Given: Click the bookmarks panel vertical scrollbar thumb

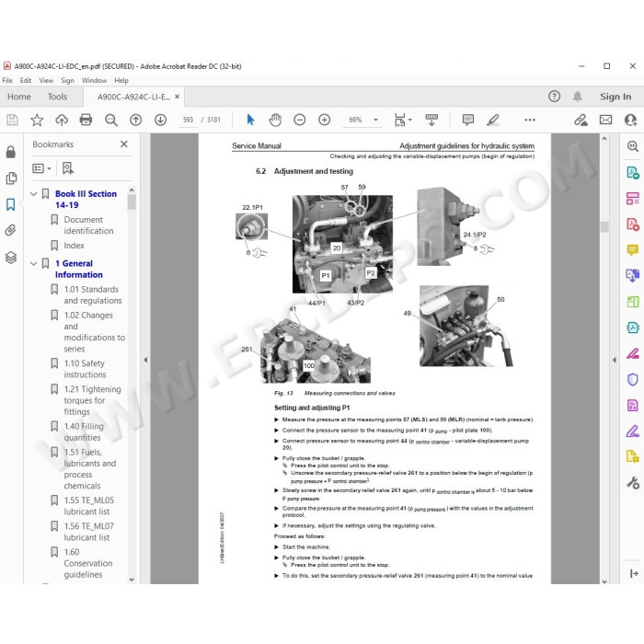Looking at the screenshot, I should 132,202.
